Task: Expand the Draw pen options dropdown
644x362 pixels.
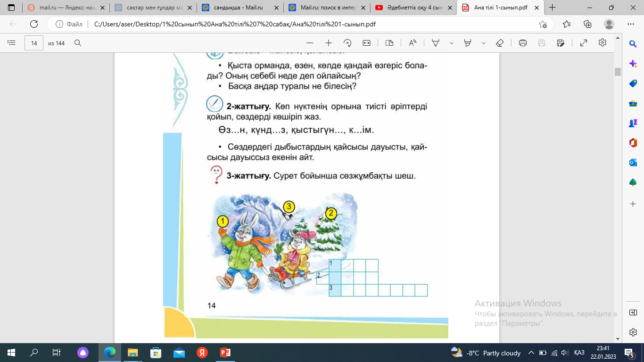Action: (x=451, y=43)
